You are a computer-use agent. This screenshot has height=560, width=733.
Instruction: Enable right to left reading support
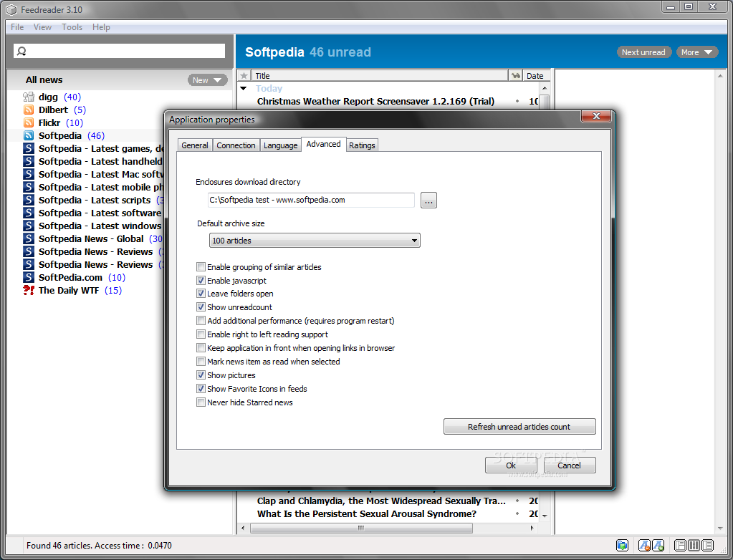click(201, 334)
